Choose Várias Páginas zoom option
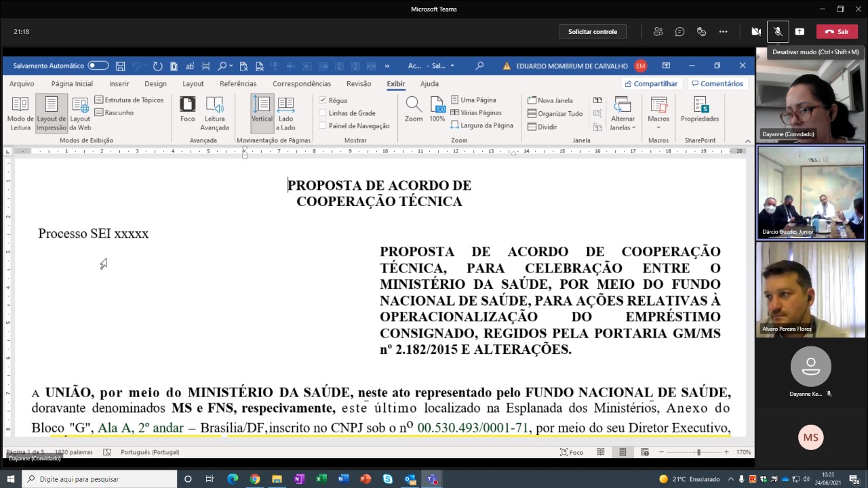The image size is (868, 488). pyautogui.click(x=476, y=113)
